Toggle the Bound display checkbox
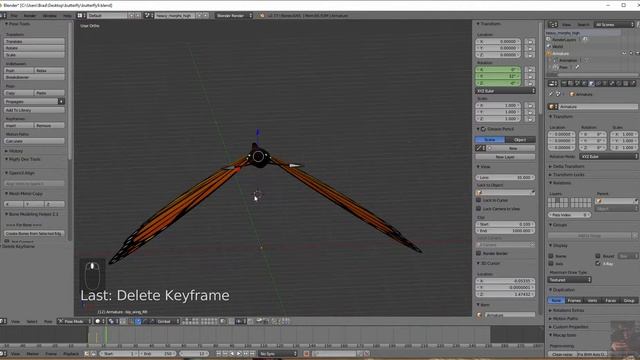The width and height of the screenshot is (640, 360). pyautogui.click(x=598, y=256)
